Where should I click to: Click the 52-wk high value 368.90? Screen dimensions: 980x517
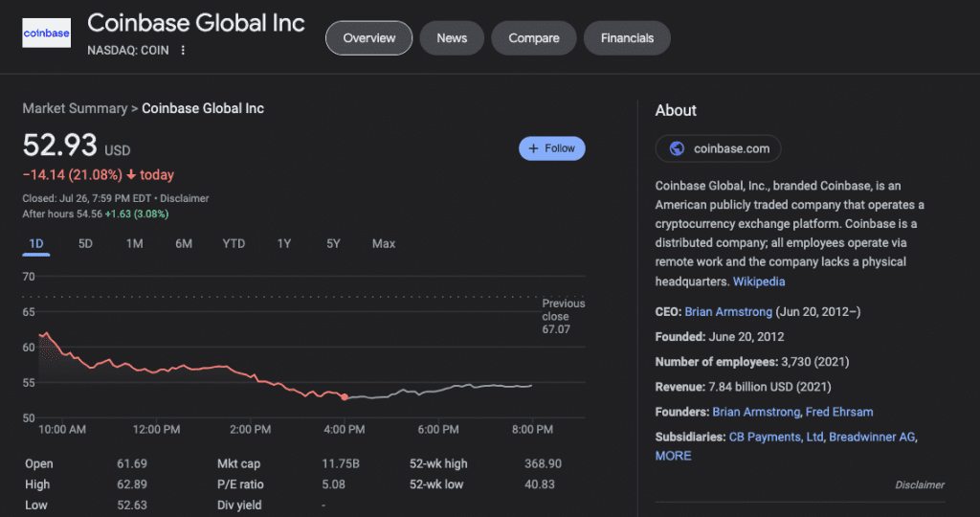coord(543,463)
